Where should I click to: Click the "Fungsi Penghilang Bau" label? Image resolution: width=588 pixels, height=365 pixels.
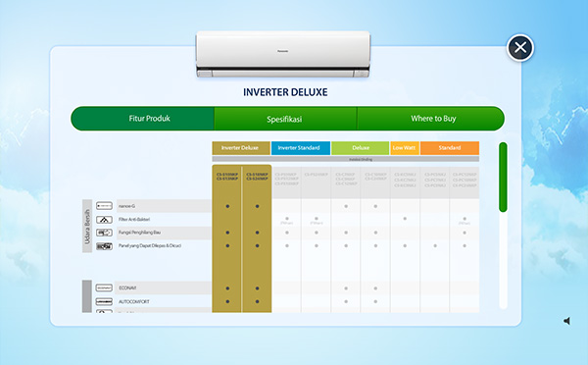(139, 233)
